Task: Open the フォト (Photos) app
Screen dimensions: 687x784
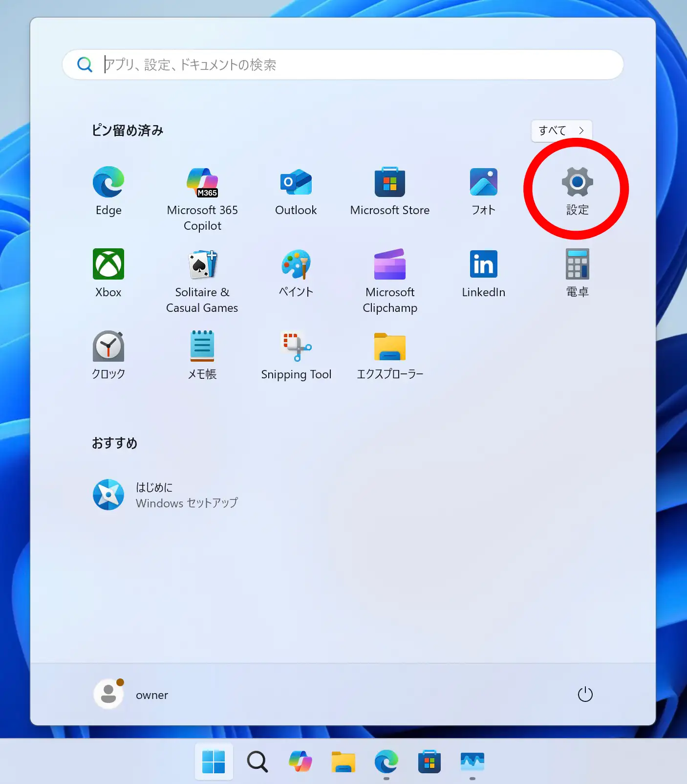Action: click(x=484, y=192)
